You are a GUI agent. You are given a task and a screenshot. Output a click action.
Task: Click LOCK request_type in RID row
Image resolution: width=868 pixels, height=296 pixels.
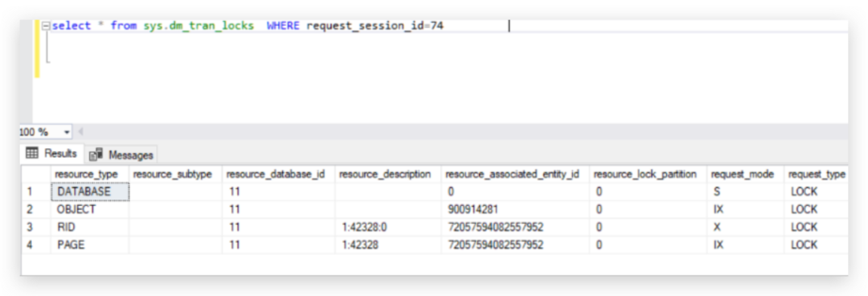pos(817,228)
